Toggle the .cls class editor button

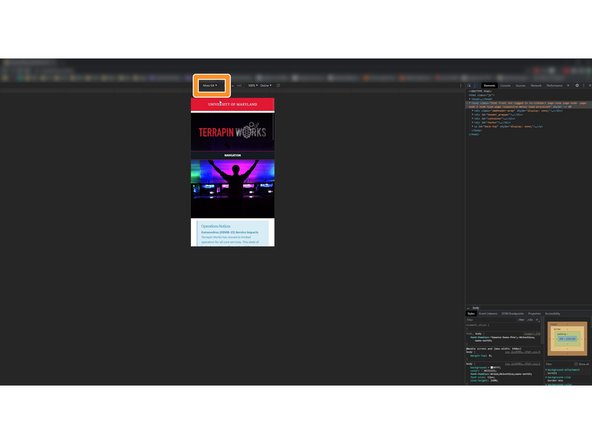click(x=530, y=320)
